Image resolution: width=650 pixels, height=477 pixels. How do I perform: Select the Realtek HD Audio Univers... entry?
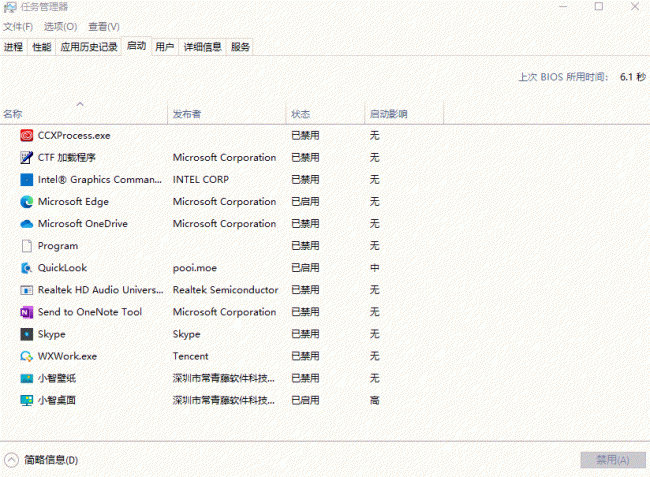tap(101, 290)
